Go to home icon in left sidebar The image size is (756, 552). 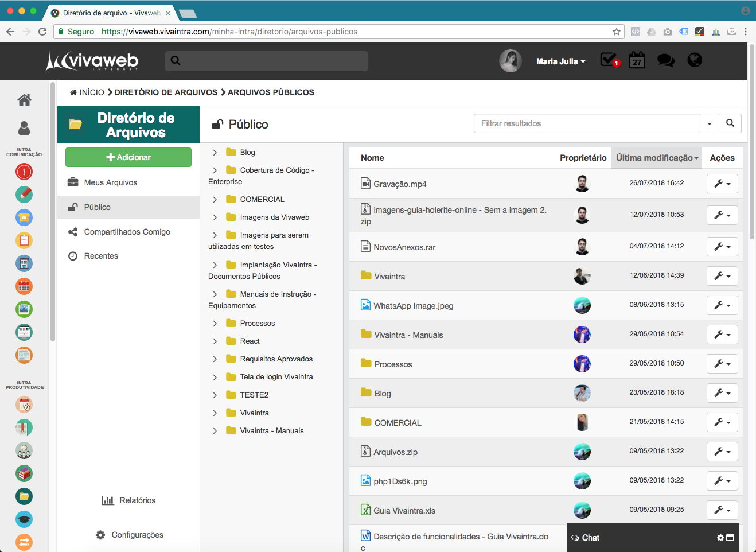click(x=24, y=100)
